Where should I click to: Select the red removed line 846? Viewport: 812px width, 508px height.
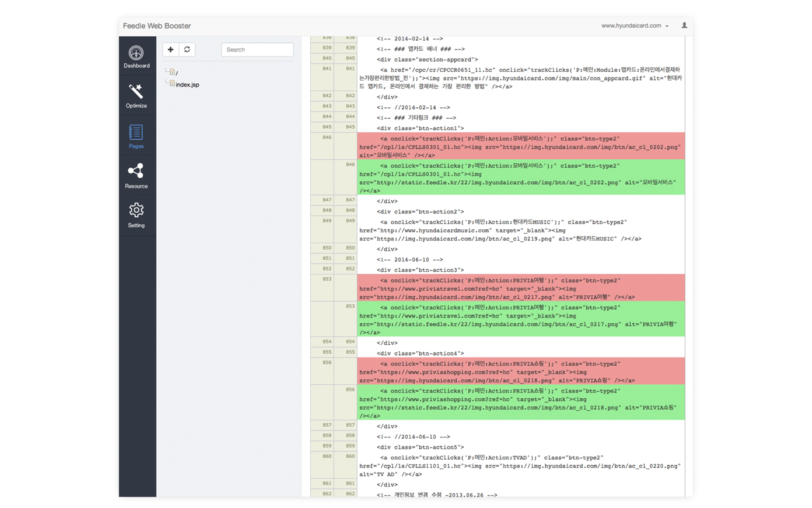point(520,147)
